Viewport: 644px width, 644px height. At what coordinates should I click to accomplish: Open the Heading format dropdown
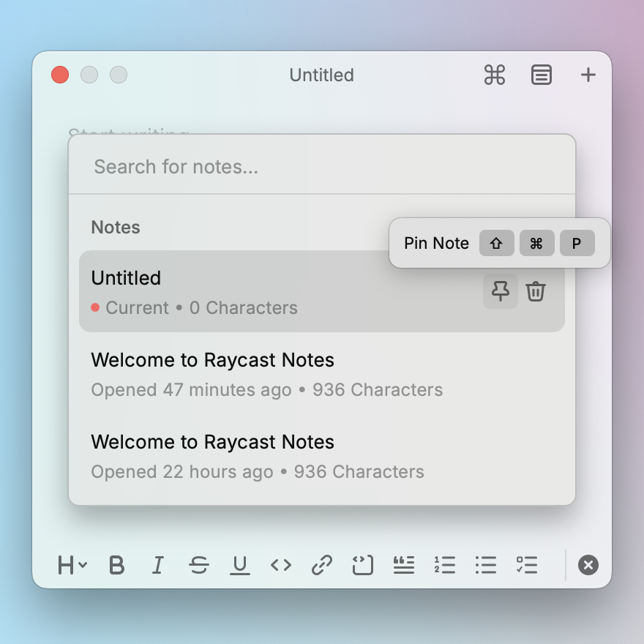72,565
